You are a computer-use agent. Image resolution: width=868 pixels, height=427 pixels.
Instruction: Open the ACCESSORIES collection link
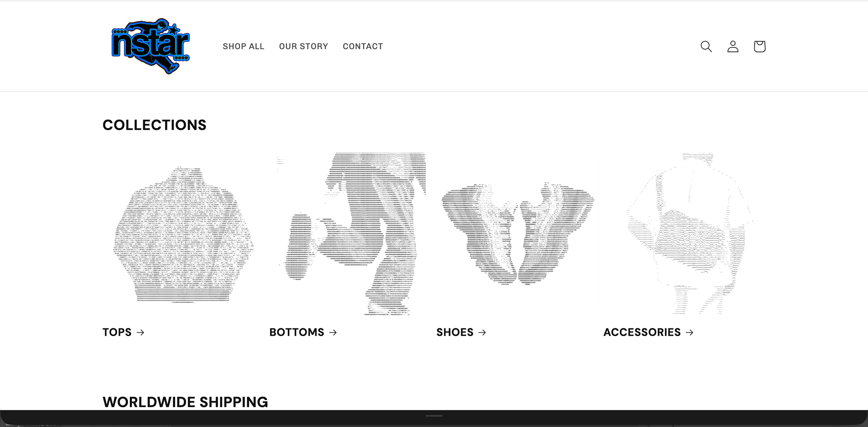[642, 332]
